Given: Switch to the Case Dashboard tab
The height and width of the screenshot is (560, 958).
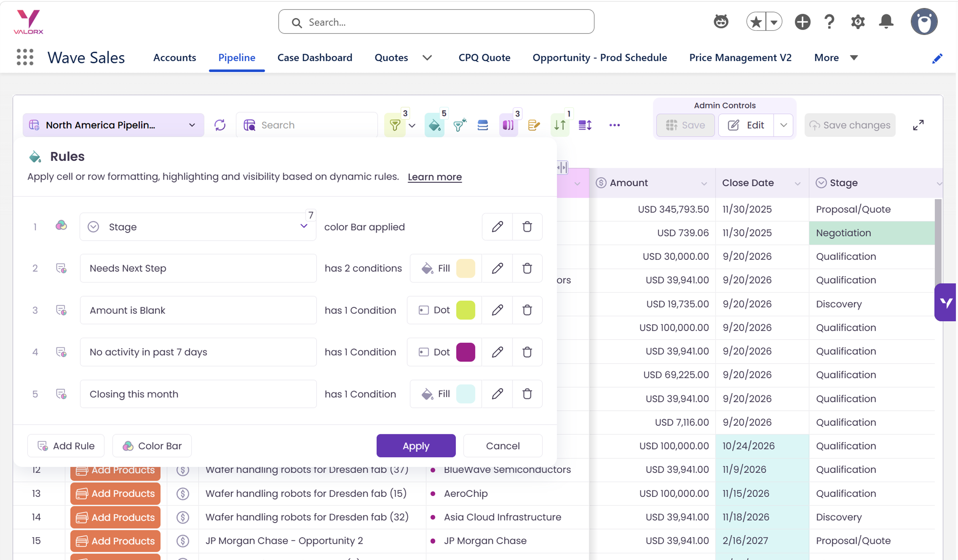Looking at the screenshot, I should (x=315, y=58).
